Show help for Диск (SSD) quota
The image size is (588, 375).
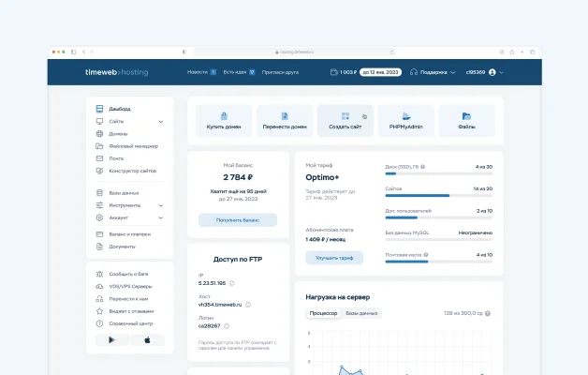pyautogui.click(x=423, y=166)
